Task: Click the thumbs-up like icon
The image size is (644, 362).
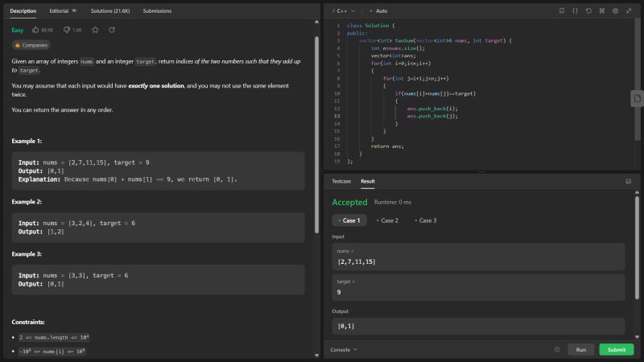Action: pyautogui.click(x=35, y=30)
